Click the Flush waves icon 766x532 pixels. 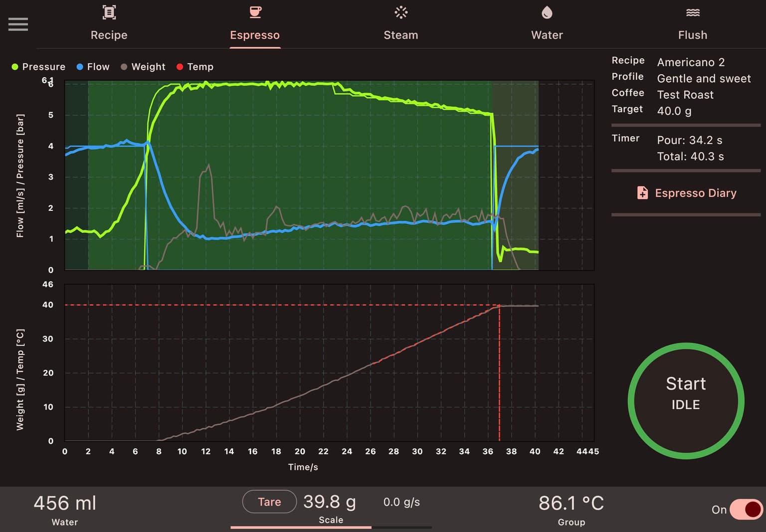pos(693,12)
